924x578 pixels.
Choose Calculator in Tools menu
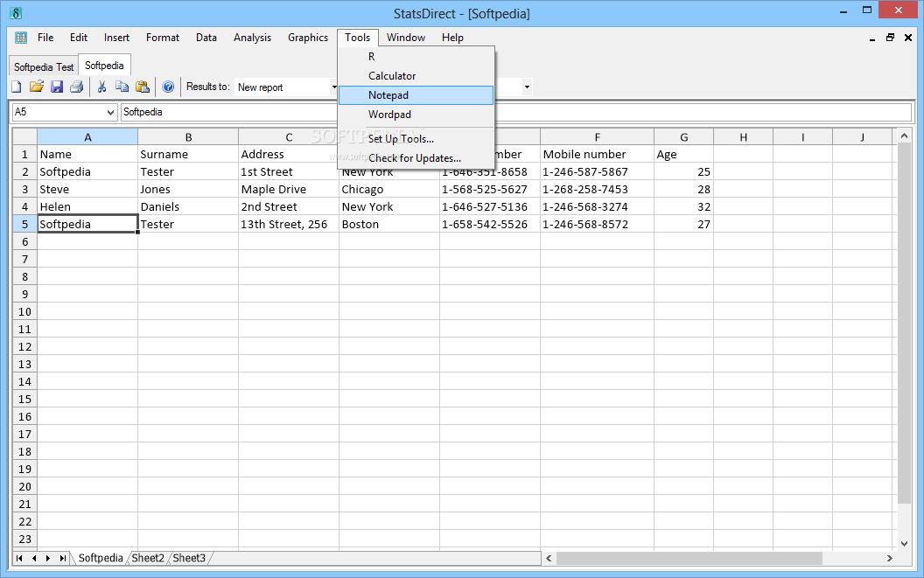pyautogui.click(x=416, y=76)
